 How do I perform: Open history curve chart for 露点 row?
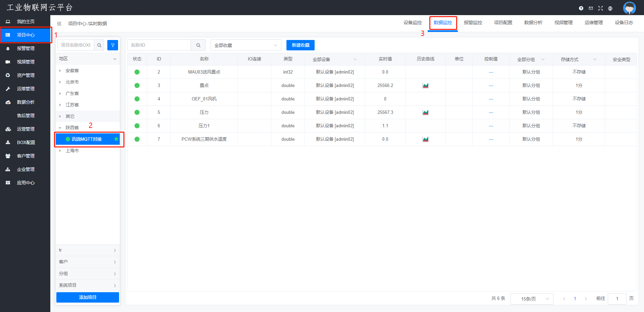425,86
